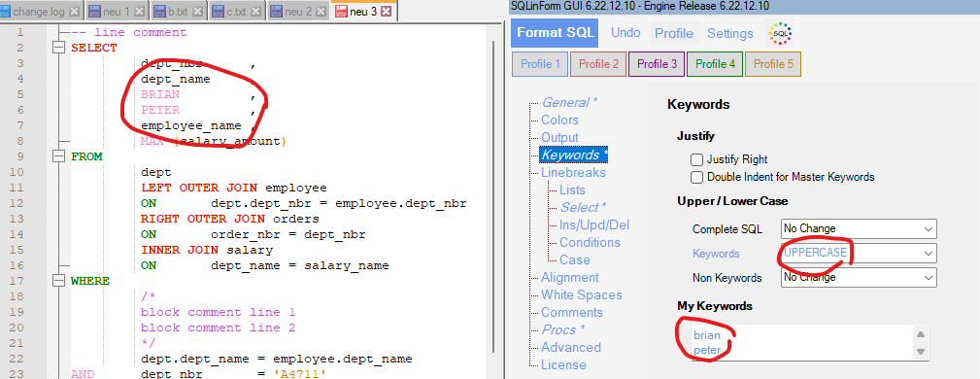This screenshot has height=379, width=980.
Task: Select the Keywords tree item
Action: [x=574, y=155]
